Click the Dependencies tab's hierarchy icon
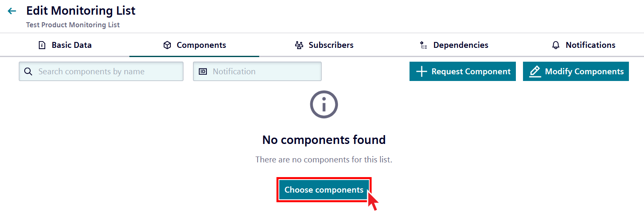 coord(423,45)
